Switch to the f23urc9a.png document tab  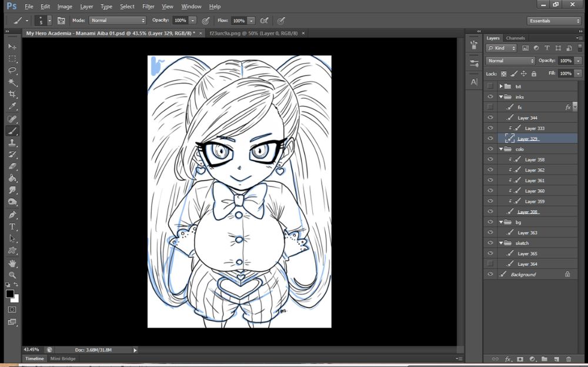[x=254, y=34]
